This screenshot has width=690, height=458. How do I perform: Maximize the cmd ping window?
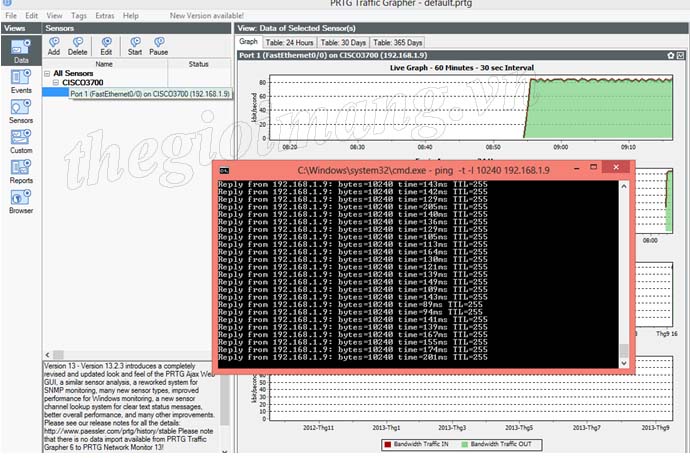[594, 167]
